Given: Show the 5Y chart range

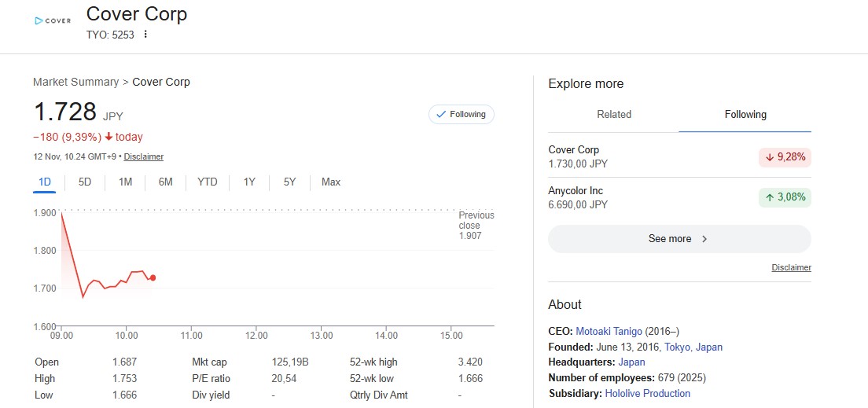Looking at the screenshot, I should point(289,182).
